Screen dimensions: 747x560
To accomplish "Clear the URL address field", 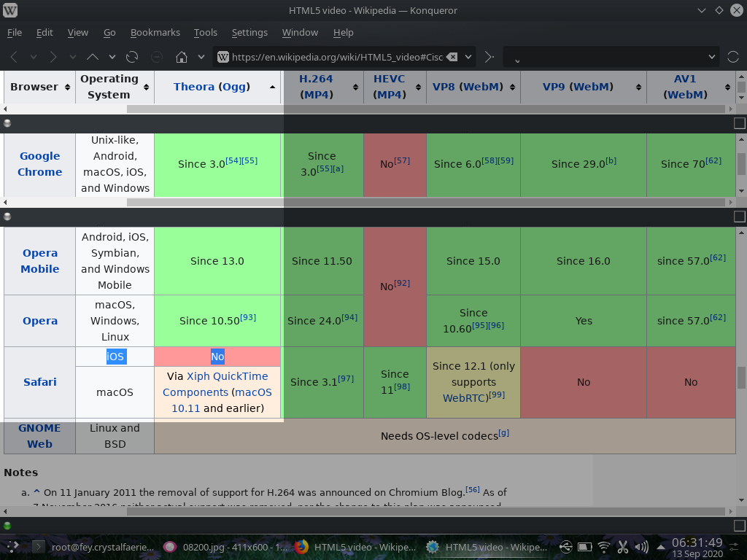I will point(452,57).
